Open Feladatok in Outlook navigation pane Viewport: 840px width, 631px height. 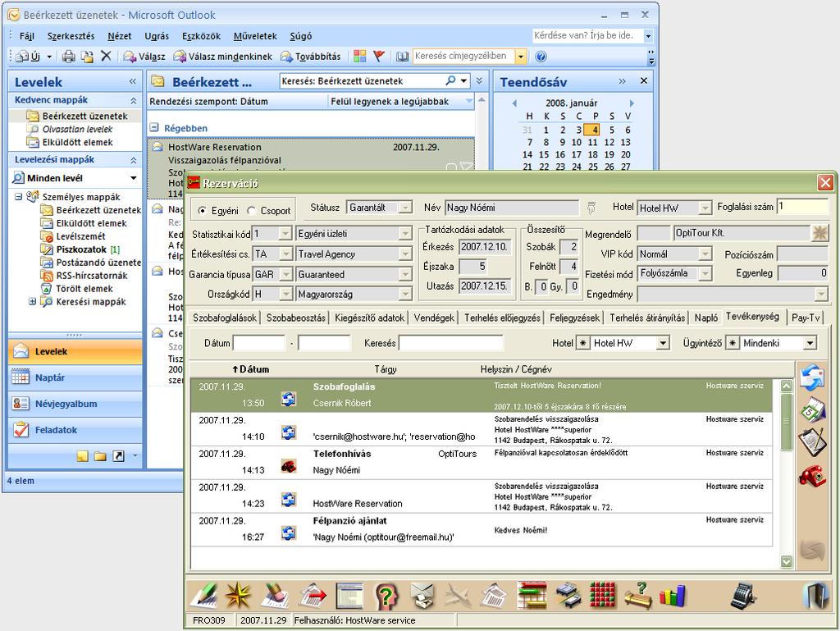tap(75, 430)
